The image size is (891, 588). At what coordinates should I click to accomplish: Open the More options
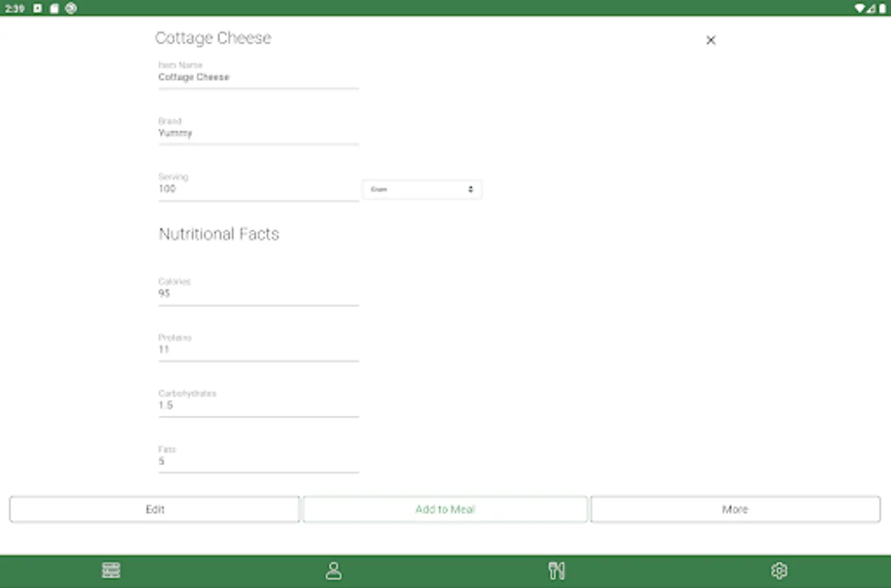pos(735,509)
